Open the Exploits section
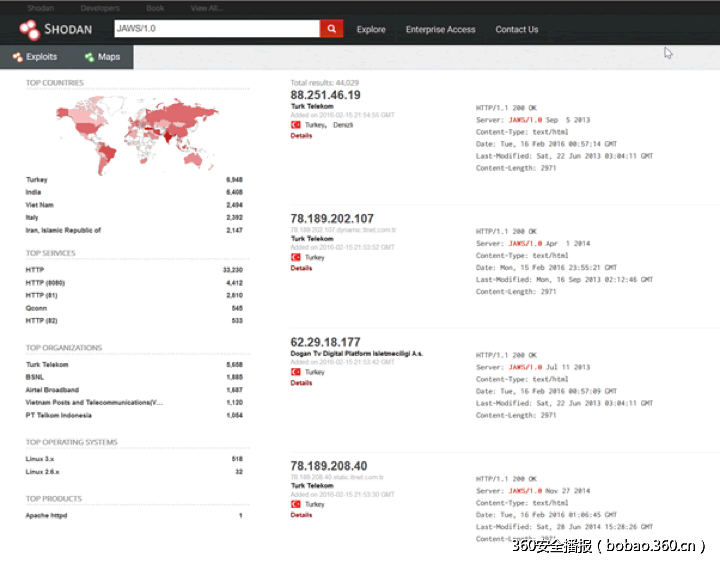The height and width of the screenshot is (564, 720). 35,57
